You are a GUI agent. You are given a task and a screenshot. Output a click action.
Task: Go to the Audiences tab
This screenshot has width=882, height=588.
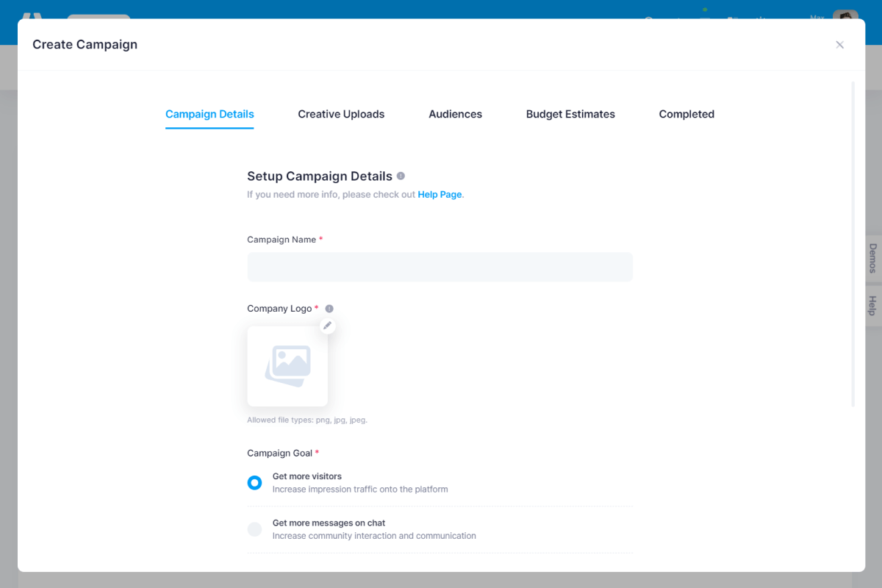(455, 115)
